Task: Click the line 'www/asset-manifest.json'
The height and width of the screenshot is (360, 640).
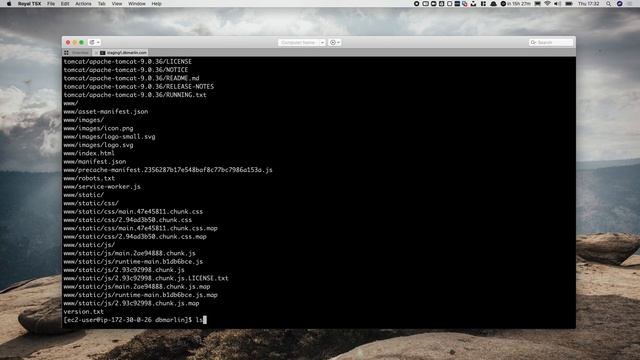Action: pos(106,111)
